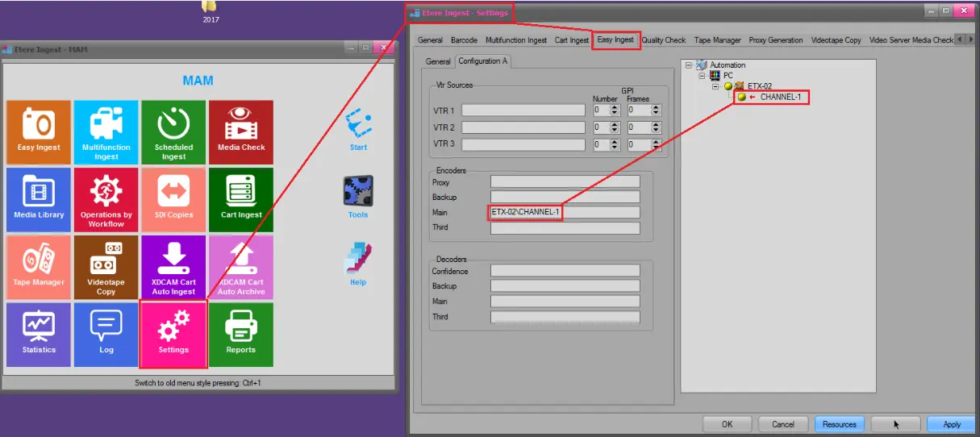
Task: Click the Apply button
Action: (951, 424)
